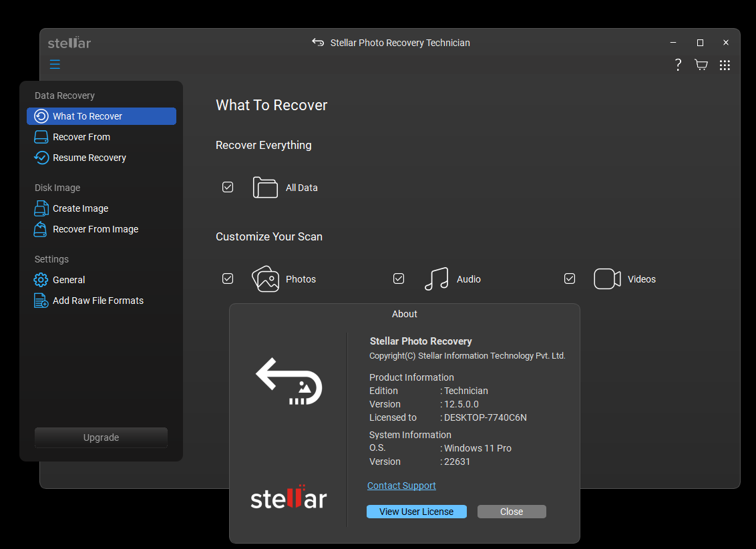756x549 pixels.
Task: Select Recover From menu item
Action: (102, 137)
